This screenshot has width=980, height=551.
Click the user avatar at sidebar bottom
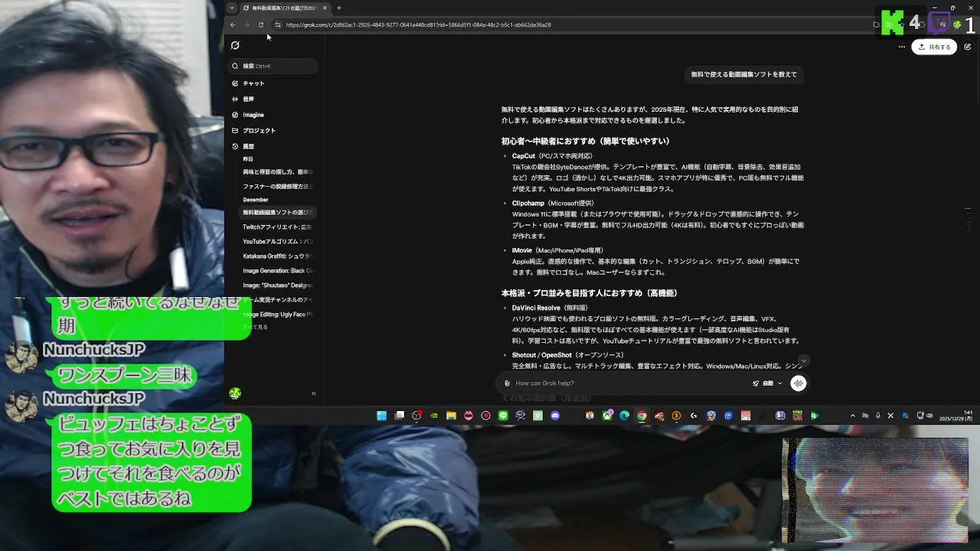[235, 393]
